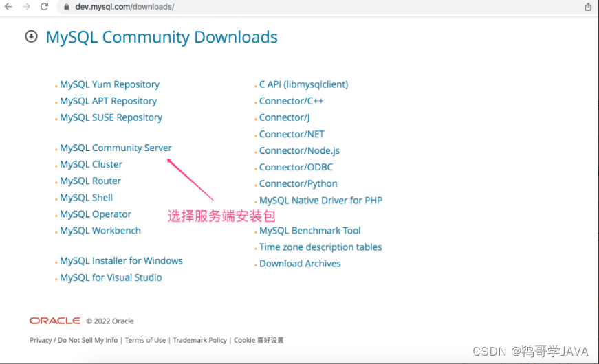599x364 pixels.
Task: Open the MySQL Native Driver for PHP link
Action: coord(321,201)
